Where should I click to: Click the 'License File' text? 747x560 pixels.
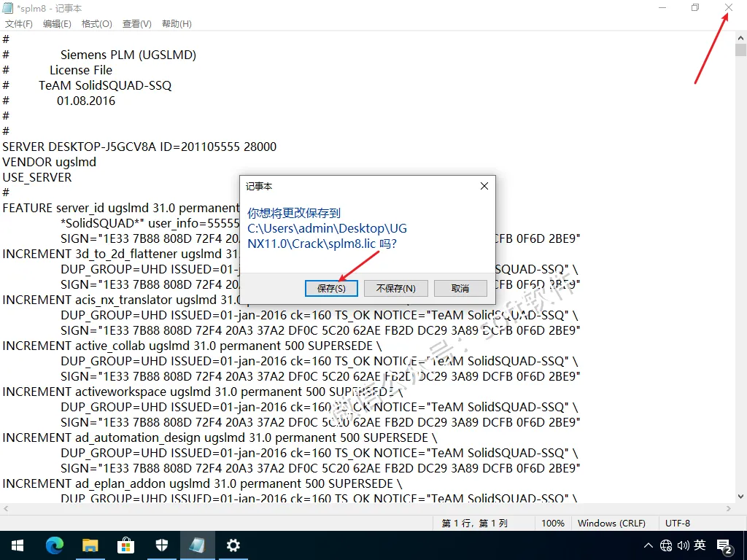pyautogui.click(x=81, y=70)
